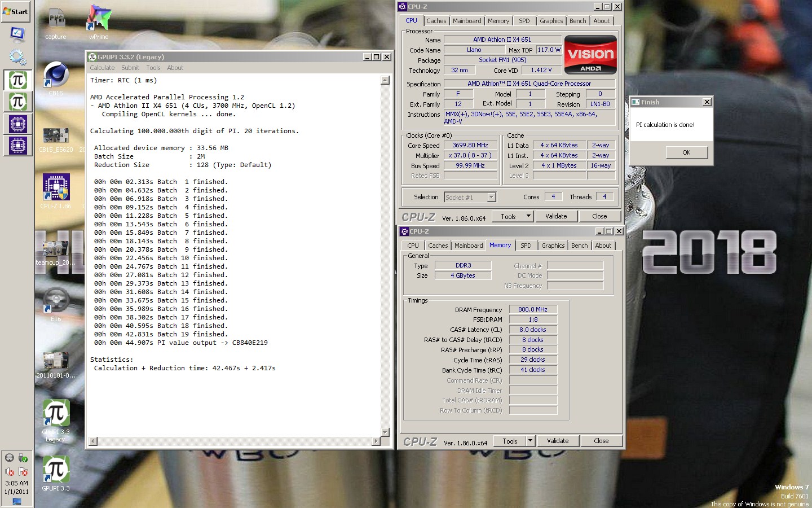This screenshot has width=812, height=508.
Task: Click the memory Type value DDR3
Action: pyautogui.click(x=464, y=265)
